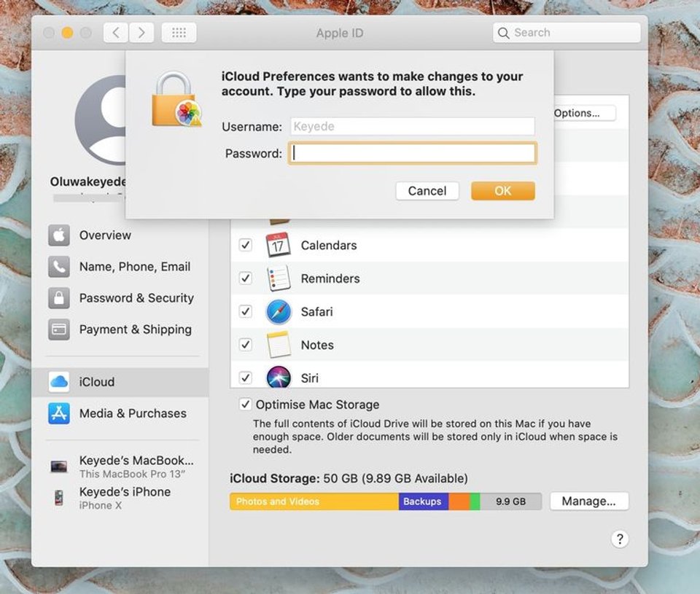Click the Password input field

coord(413,154)
